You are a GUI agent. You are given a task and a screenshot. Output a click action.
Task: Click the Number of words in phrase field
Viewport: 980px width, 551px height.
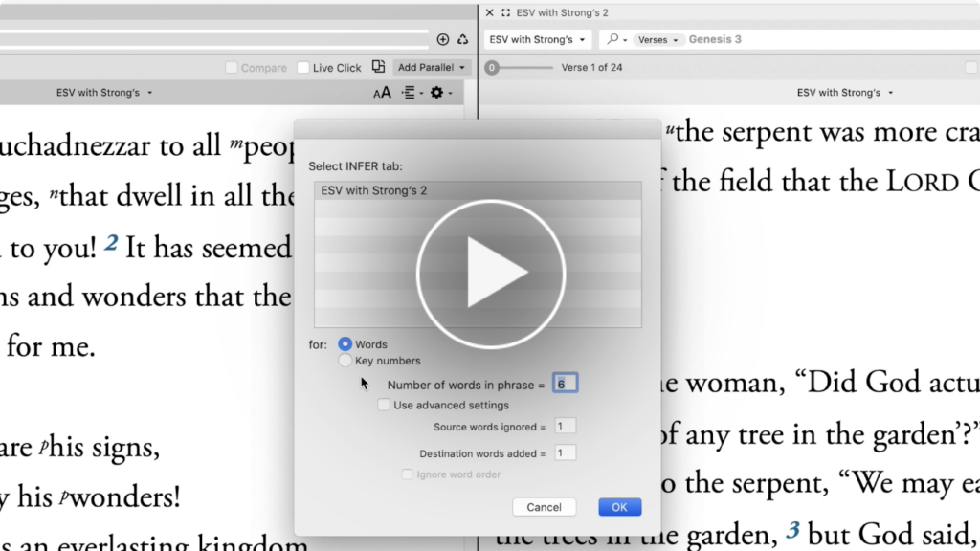click(565, 384)
